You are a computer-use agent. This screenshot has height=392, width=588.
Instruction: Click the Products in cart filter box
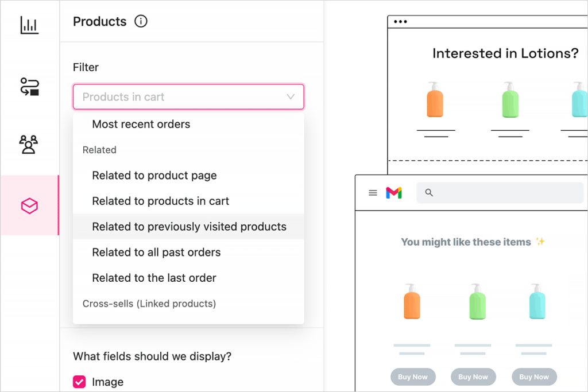click(x=188, y=96)
